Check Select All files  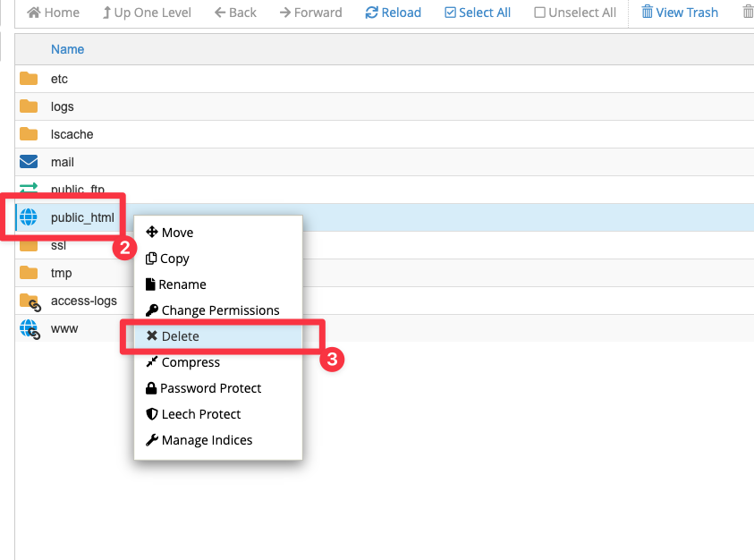478,13
